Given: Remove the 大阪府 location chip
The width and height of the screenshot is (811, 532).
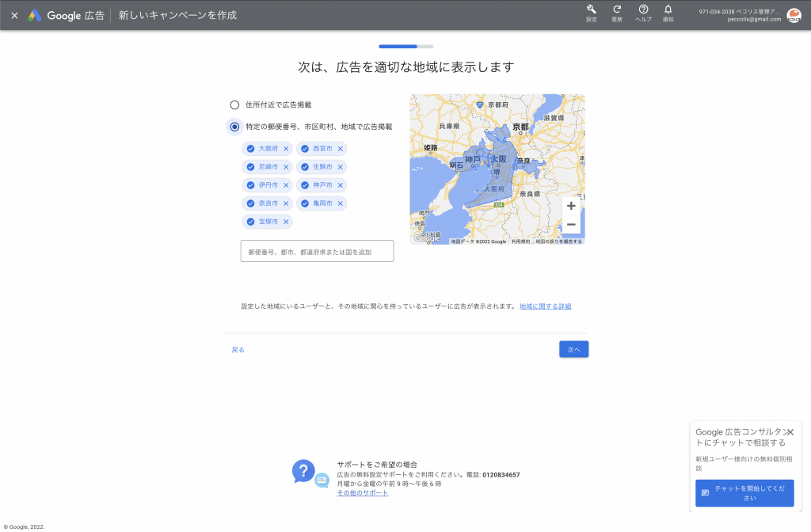Looking at the screenshot, I should tap(286, 149).
